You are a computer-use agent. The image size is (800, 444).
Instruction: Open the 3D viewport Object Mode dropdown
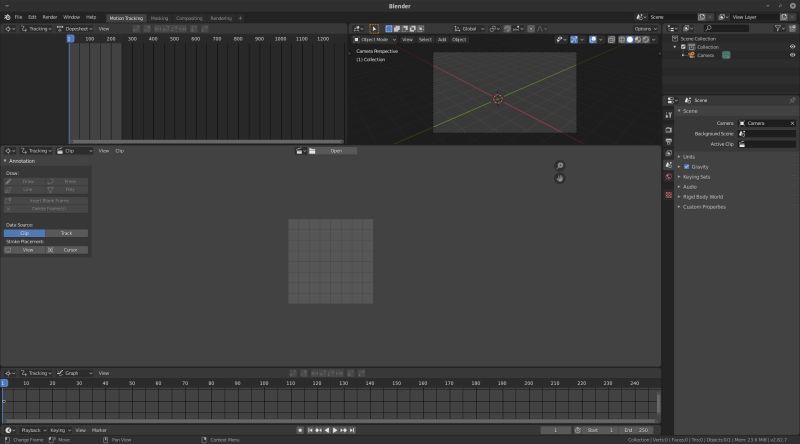[x=374, y=39]
